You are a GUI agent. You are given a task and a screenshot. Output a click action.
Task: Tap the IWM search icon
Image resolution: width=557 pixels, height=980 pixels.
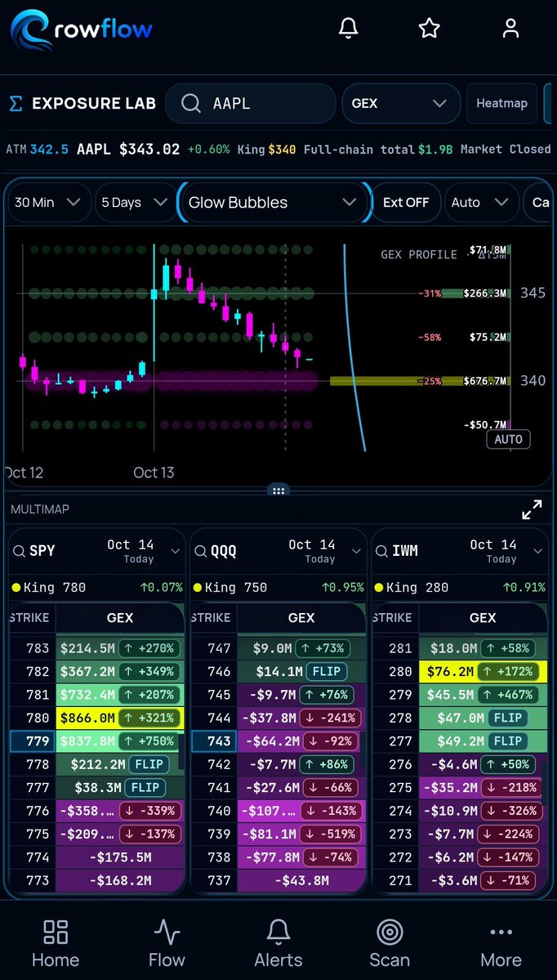(382, 551)
